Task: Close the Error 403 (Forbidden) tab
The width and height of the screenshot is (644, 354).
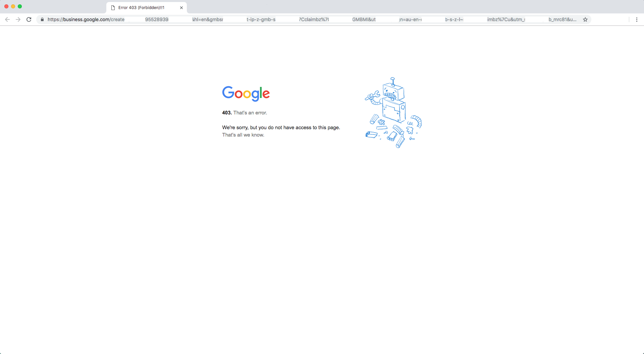Action: pos(181,8)
